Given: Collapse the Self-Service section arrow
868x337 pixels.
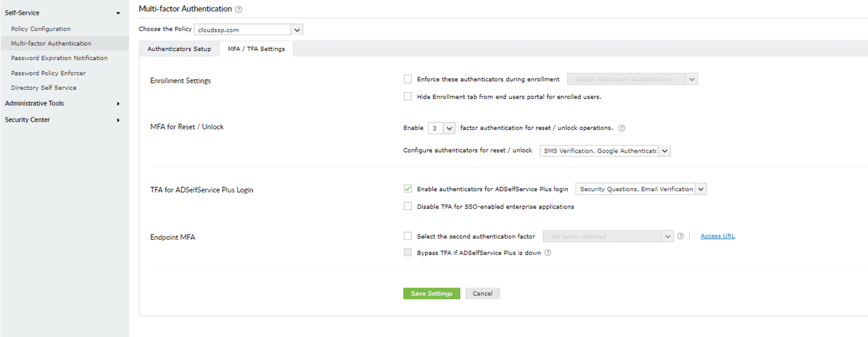Looking at the screenshot, I should 118,13.
